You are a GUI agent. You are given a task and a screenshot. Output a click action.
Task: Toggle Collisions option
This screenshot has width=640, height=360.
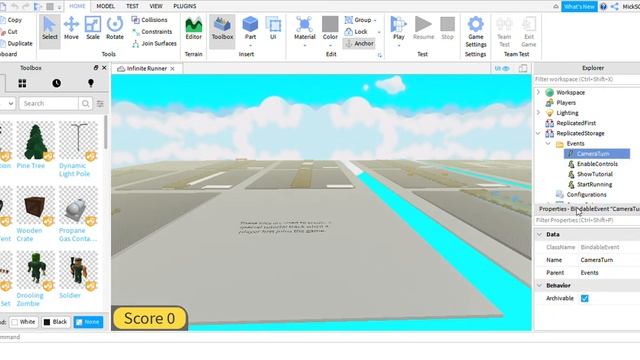point(149,20)
